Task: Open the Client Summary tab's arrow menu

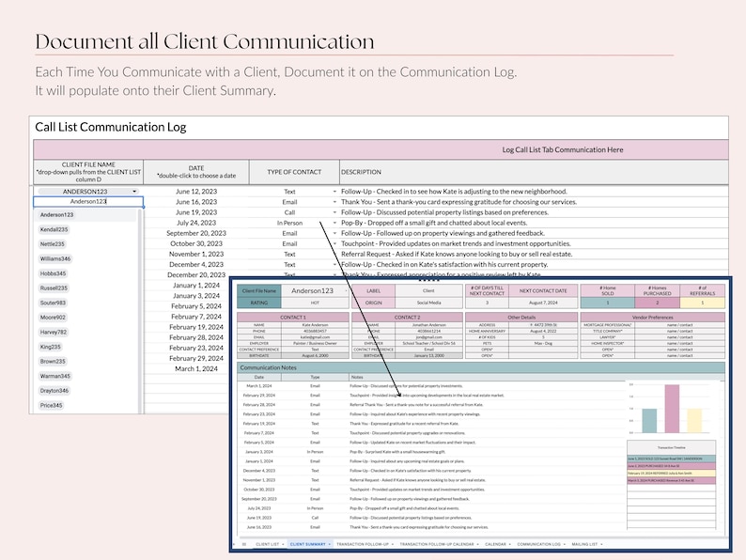Action: tap(329, 544)
